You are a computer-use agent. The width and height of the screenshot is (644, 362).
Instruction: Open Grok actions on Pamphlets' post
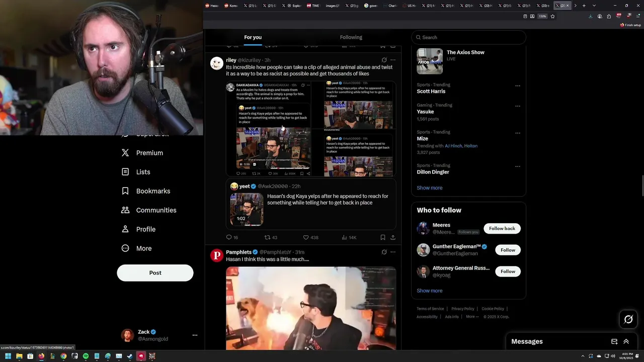384,252
